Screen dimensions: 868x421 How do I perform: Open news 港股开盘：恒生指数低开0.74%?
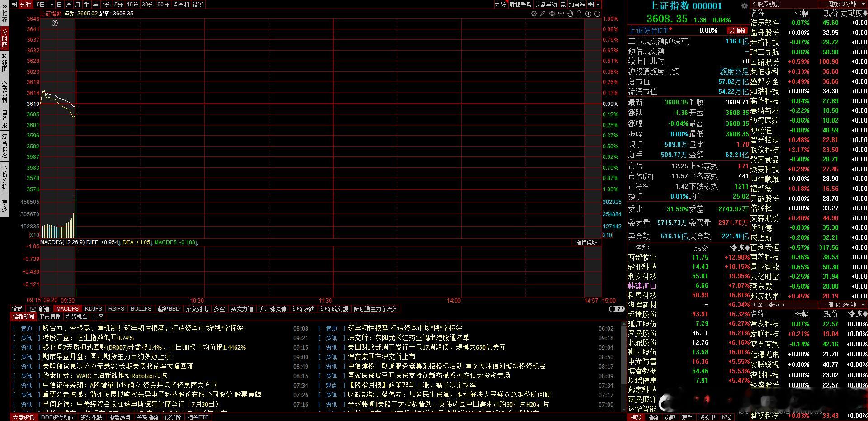point(88,338)
